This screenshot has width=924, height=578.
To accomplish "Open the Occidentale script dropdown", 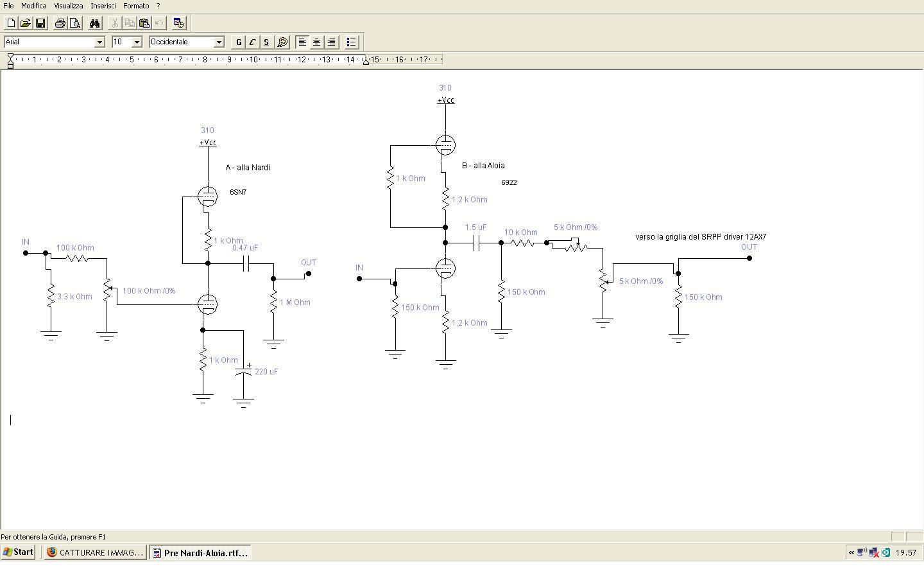I will coord(219,42).
